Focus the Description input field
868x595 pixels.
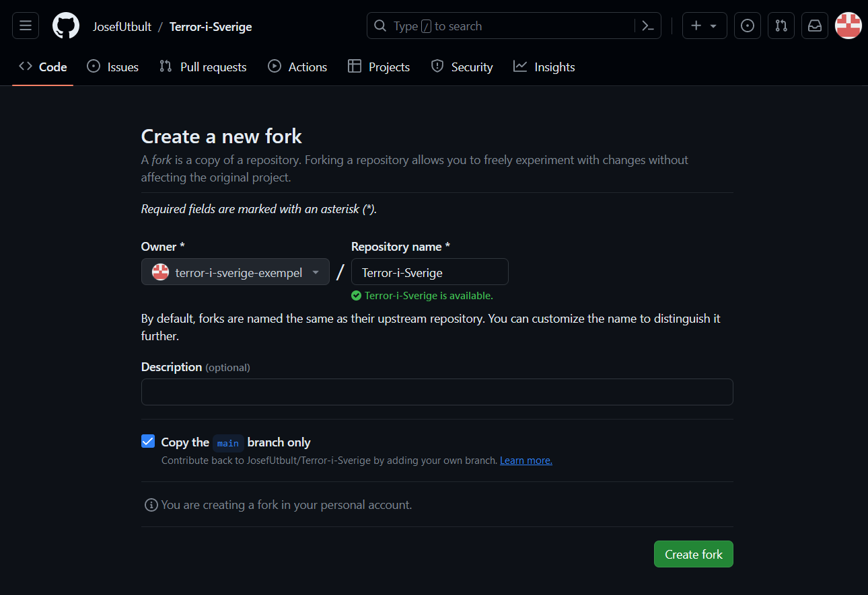pyautogui.click(x=437, y=392)
